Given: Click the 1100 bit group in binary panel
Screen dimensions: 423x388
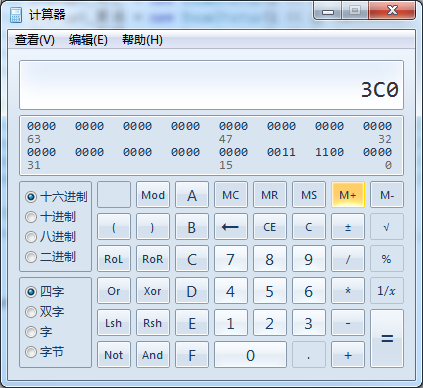Looking at the screenshot, I should click(x=329, y=152).
